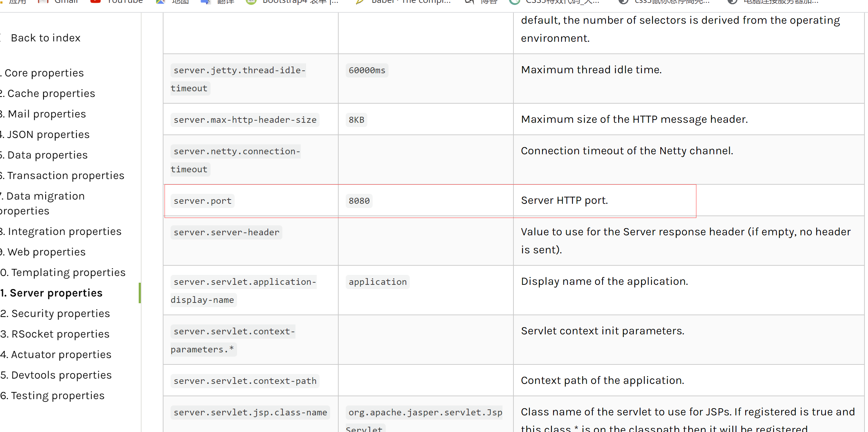Open Core properties section

pos(44,73)
